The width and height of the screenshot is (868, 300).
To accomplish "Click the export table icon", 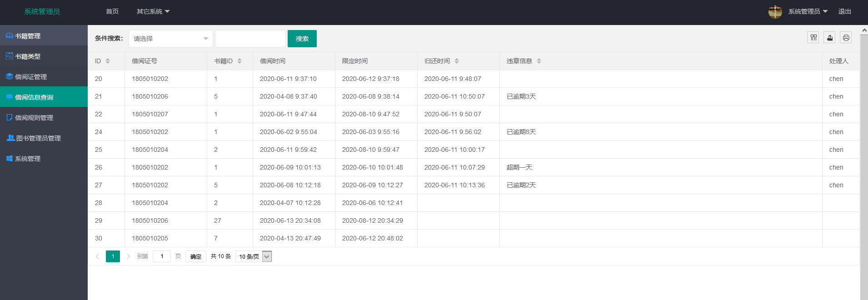I will click(830, 38).
